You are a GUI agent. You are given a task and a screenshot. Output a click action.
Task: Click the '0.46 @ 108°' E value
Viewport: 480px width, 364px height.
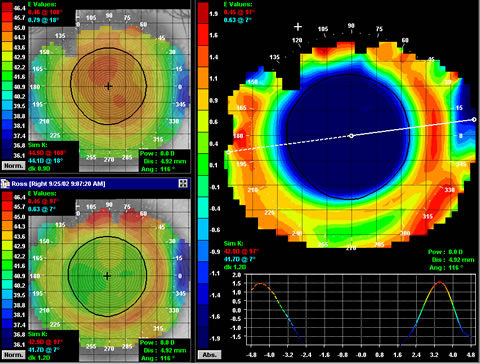pyautogui.click(x=45, y=12)
